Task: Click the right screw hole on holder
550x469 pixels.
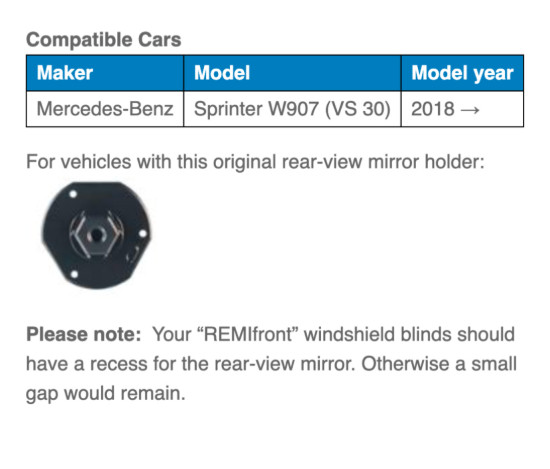Action: coord(142,233)
